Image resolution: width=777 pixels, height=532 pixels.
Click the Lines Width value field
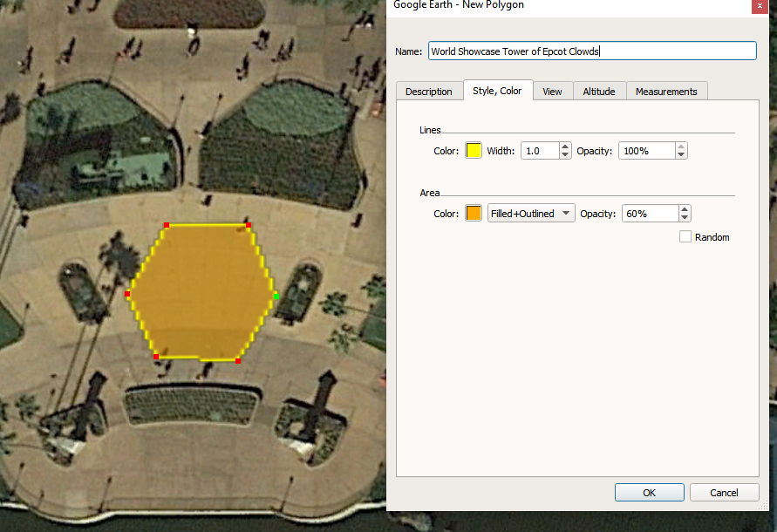coord(539,151)
